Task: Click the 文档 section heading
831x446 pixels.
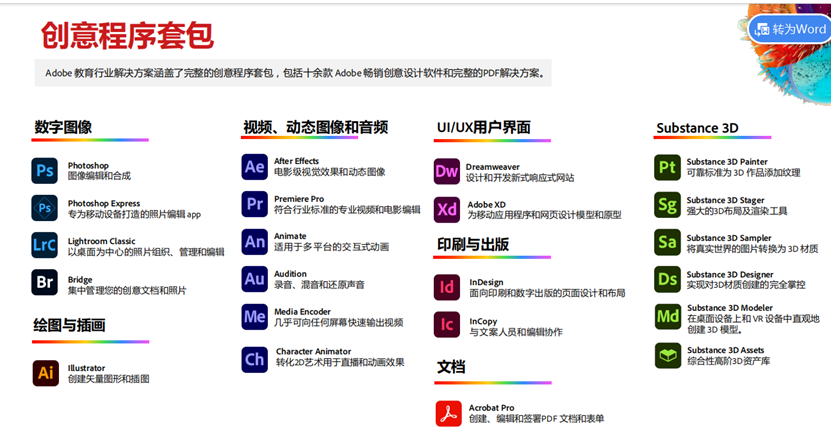Action: coord(451,367)
